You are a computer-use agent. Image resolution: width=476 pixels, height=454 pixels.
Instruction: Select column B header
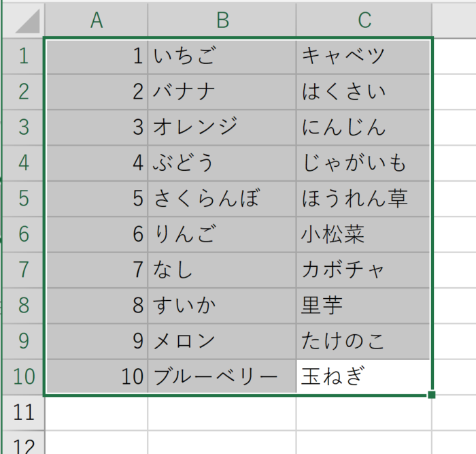pos(222,20)
